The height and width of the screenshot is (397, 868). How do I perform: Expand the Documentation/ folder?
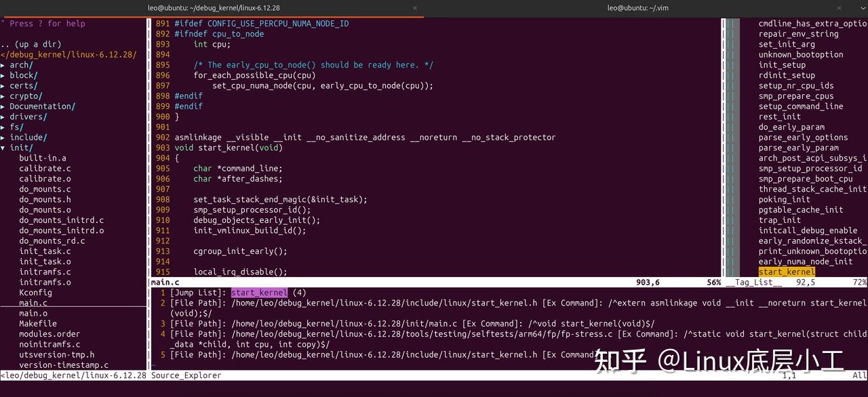pos(42,106)
